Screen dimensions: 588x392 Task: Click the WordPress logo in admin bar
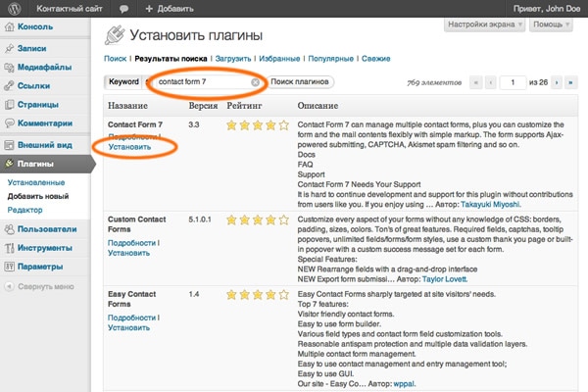coord(13,8)
